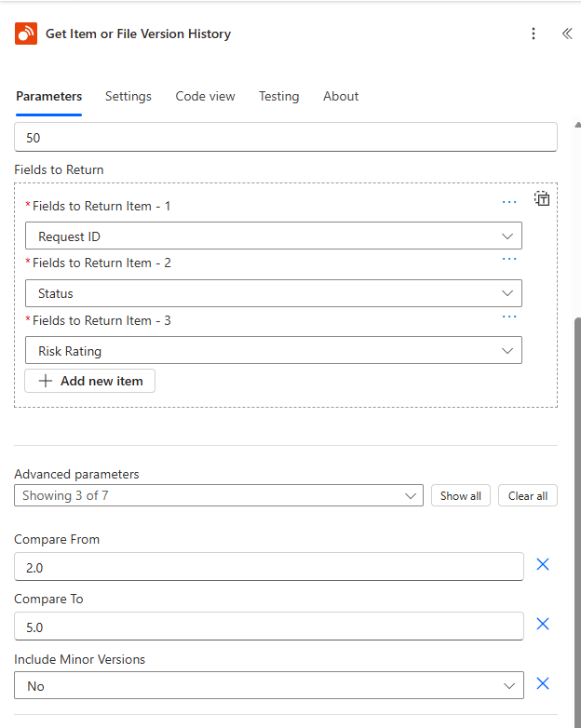Image resolution: width=581 pixels, height=728 pixels.
Task: Remove the Include Minor Versions parameter
Action: point(543,683)
